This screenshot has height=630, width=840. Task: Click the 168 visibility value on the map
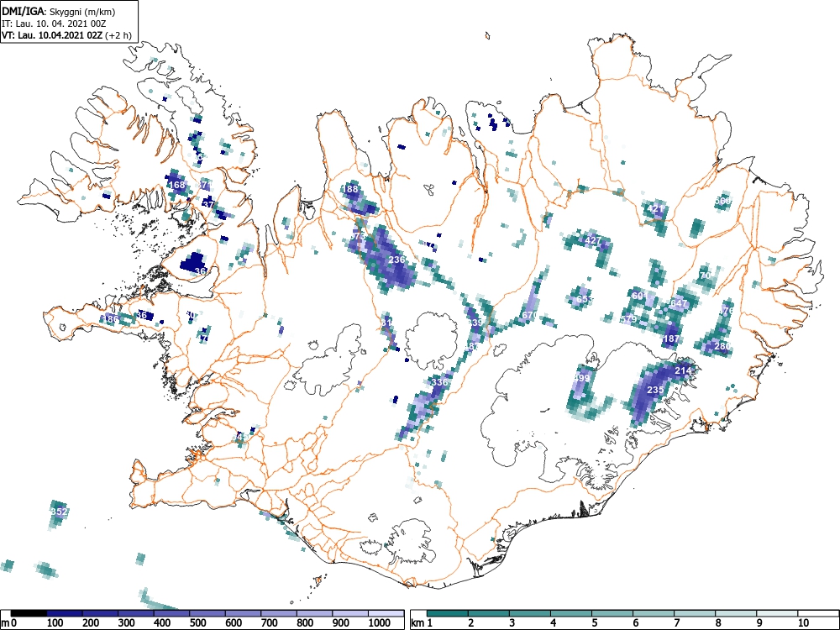click(x=176, y=185)
